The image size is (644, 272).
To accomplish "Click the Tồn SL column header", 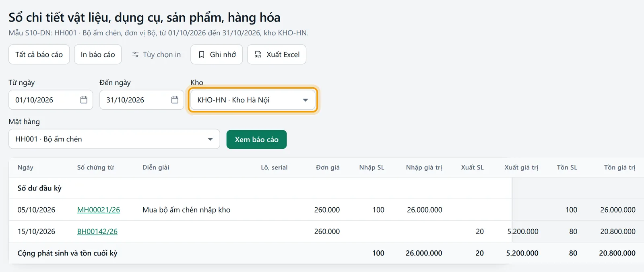I will (x=567, y=168).
